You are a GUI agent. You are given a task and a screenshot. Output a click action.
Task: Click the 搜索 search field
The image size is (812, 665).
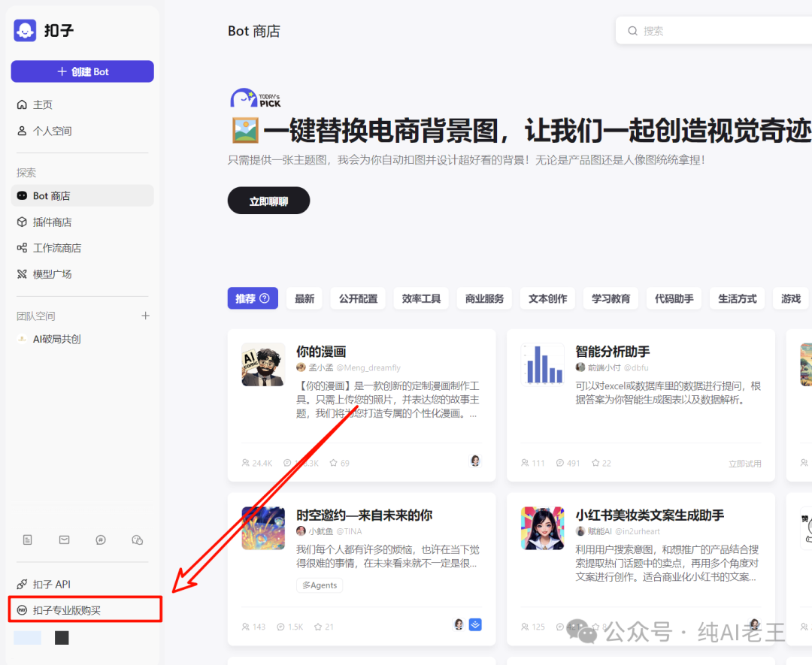714,31
